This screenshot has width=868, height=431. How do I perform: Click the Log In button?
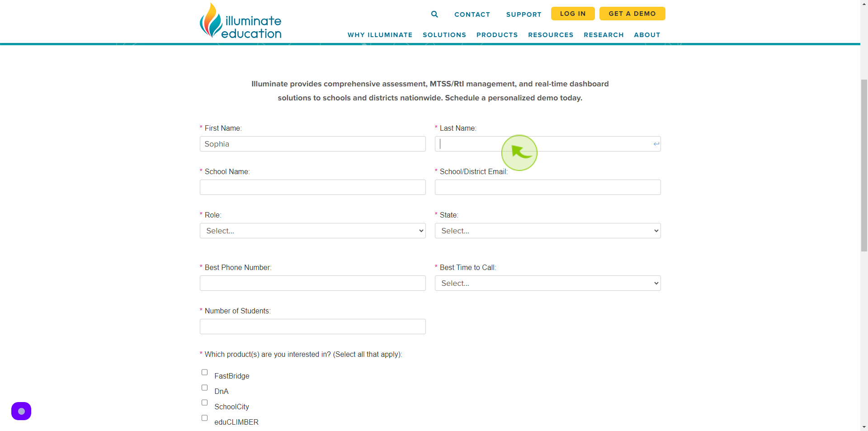point(573,14)
